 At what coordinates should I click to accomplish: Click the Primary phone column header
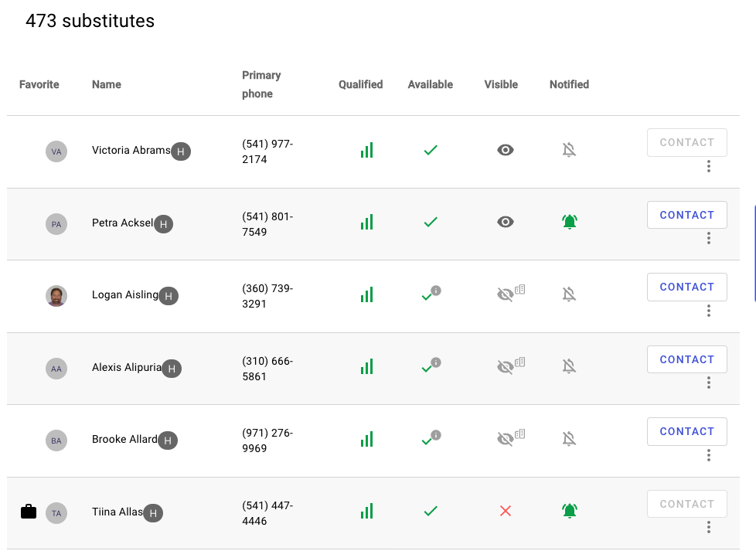(261, 84)
